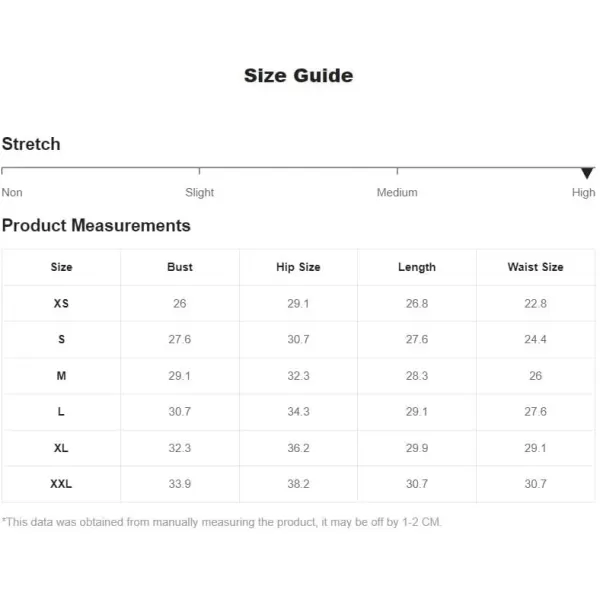Select the XS size row label

point(61,303)
